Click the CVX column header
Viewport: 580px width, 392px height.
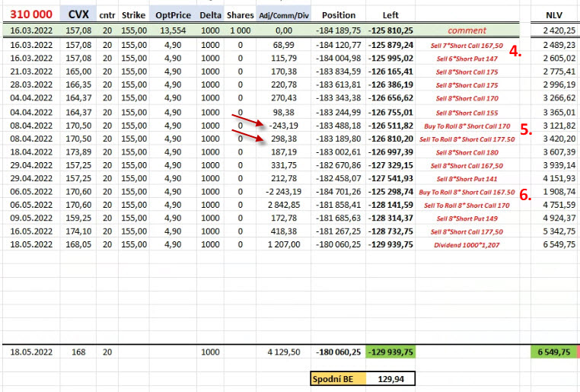coord(78,14)
